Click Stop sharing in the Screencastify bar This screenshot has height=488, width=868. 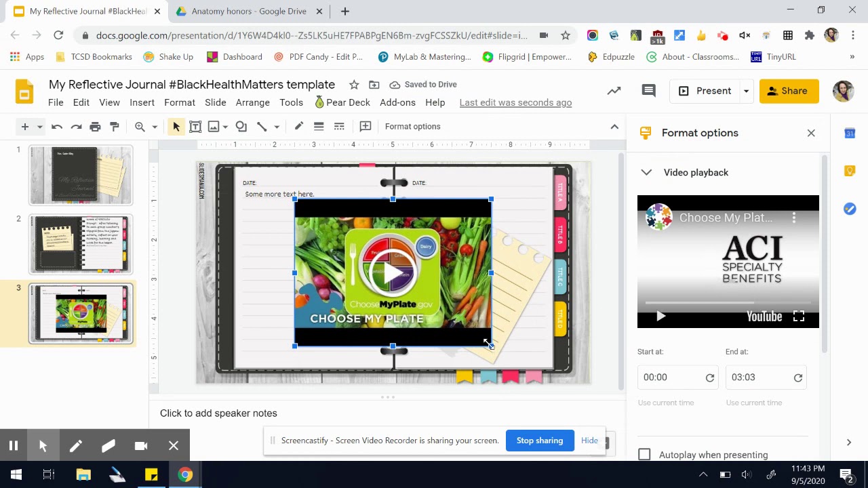(540, 441)
